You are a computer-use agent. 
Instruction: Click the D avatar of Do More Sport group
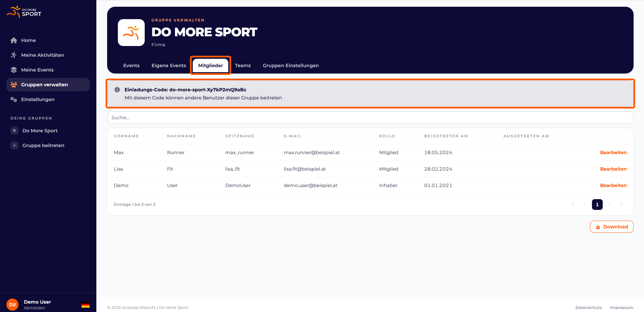tap(14, 131)
